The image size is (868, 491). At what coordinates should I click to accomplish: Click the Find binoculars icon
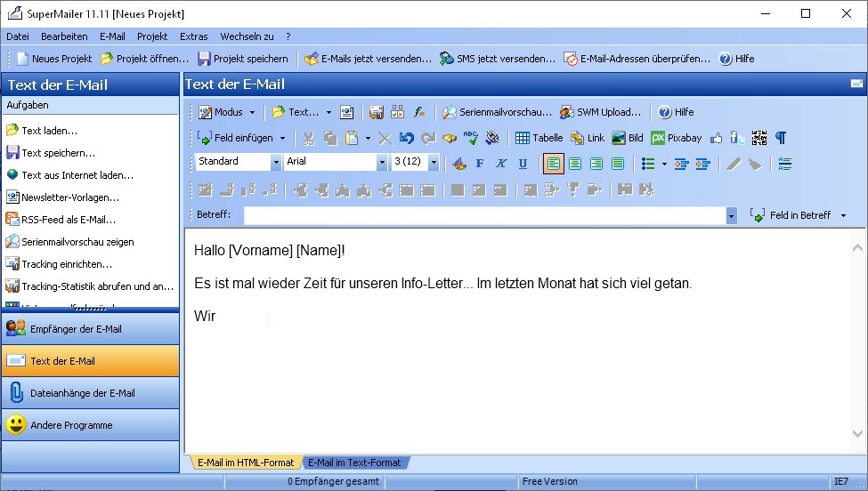tap(450, 138)
